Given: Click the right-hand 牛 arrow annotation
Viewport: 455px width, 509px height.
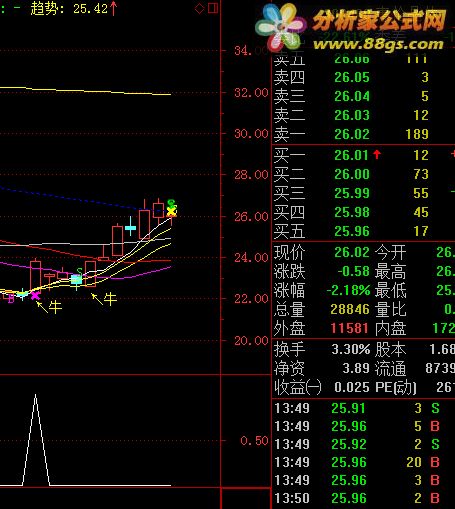Looking at the screenshot, I should click(104, 299).
